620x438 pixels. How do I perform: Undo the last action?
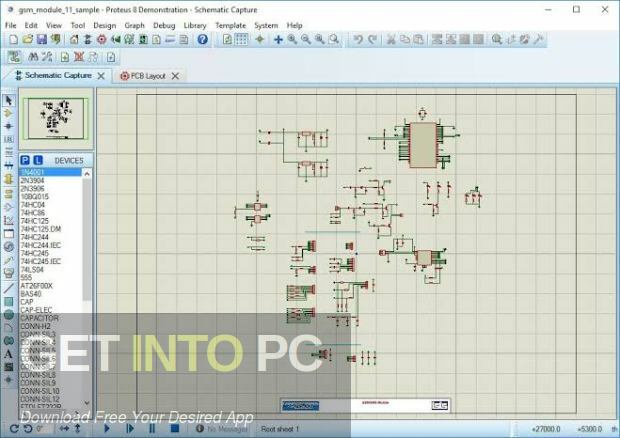[358, 40]
